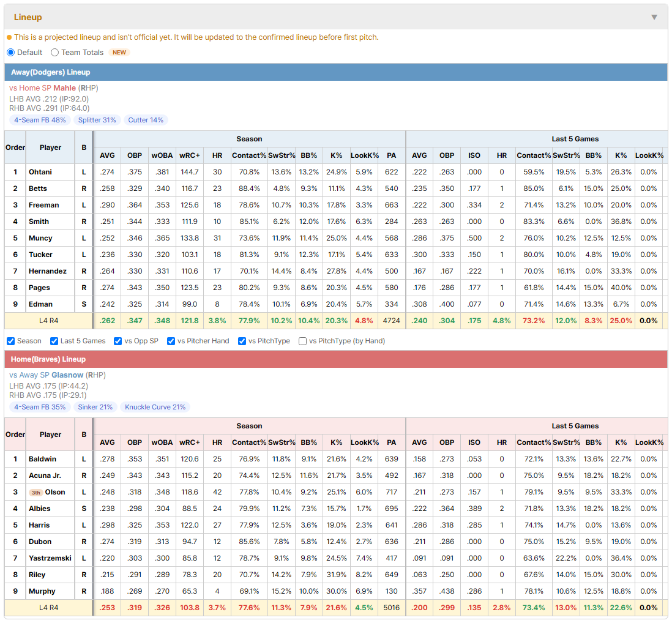Toggle the vs PitchType checkbox
672x623 pixels.
(x=242, y=341)
